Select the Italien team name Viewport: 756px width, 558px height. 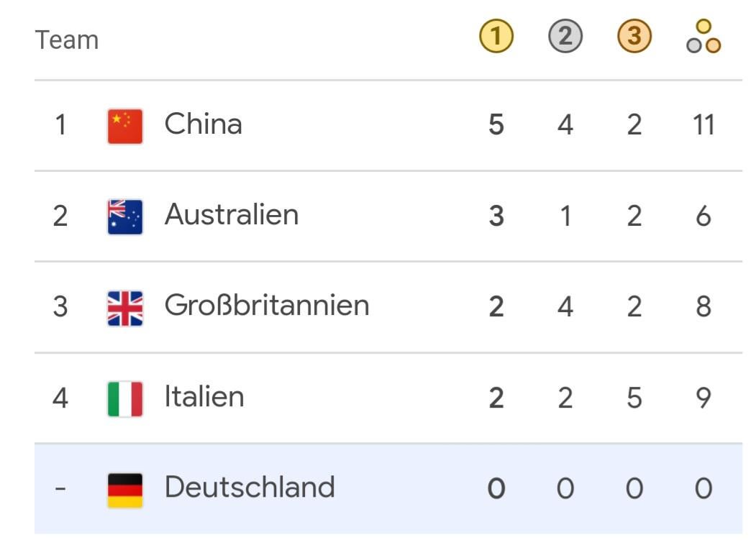click(x=204, y=397)
